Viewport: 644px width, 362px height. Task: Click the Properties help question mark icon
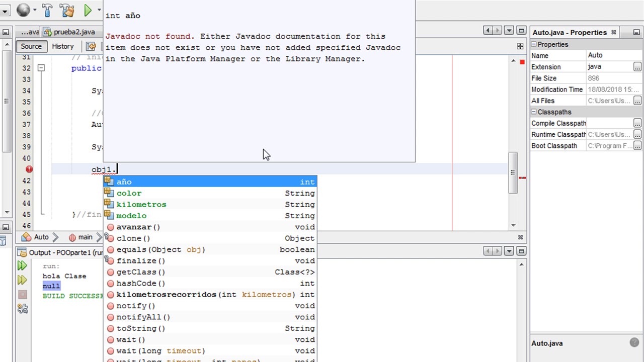click(634, 342)
